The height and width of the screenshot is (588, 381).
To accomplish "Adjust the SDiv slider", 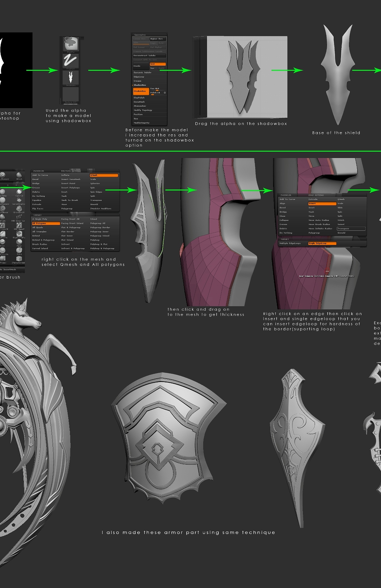I will coord(141,43).
